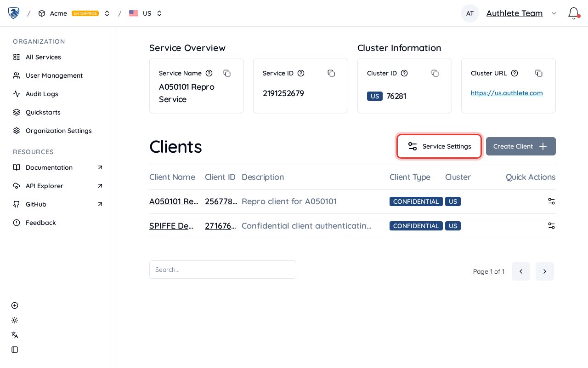Copy the Service Name value
This screenshot has width=588, height=368.
pos(227,73)
